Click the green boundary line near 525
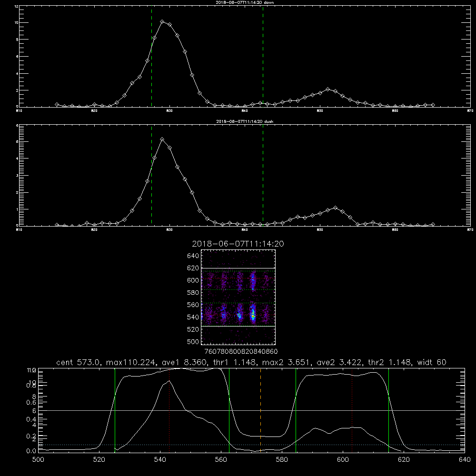The width and height of the screenshot is (476, 476). tap(115, 410)
